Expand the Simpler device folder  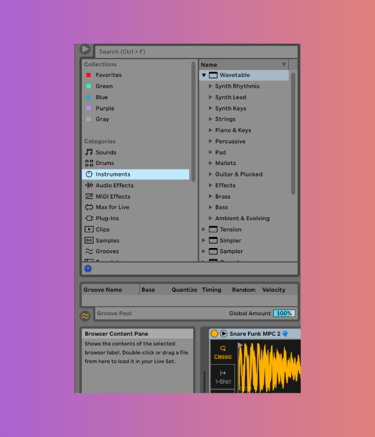pos(204,240)
